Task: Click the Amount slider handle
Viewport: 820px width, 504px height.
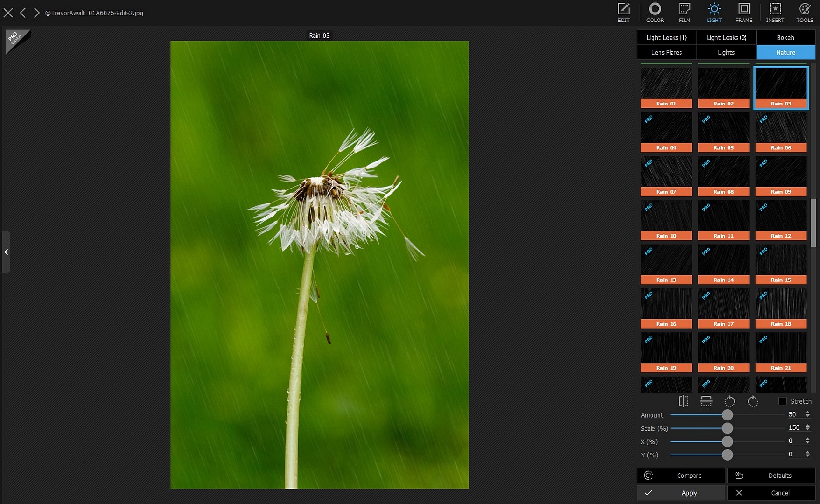Action: coord(727,415)
